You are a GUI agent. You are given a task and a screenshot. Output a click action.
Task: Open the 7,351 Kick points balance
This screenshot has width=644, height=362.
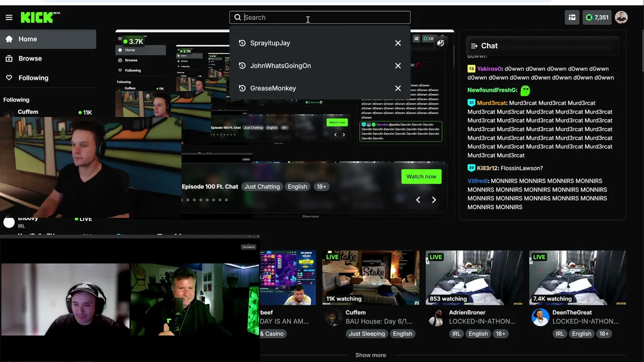(x=597, y=18)
